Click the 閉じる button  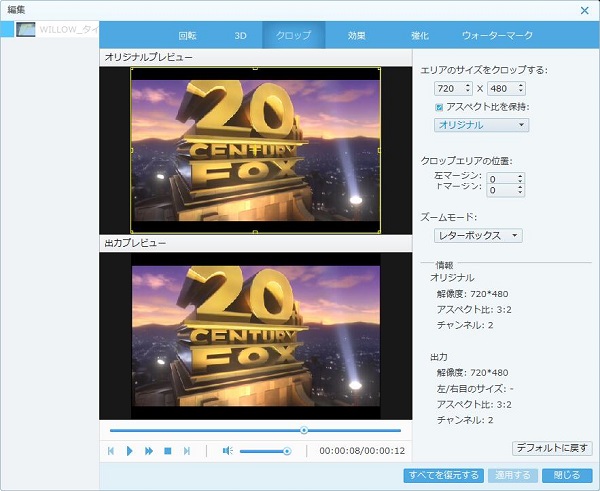click(x=567, y=475)
